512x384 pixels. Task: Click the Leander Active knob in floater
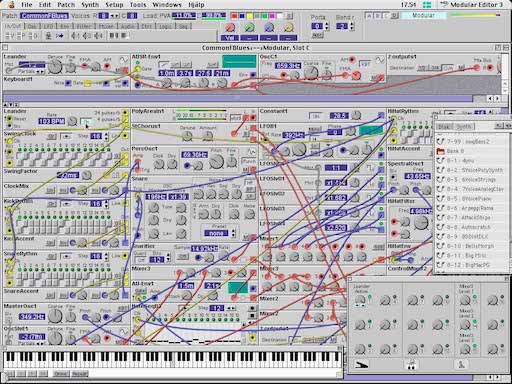click(x=360, y=301)
